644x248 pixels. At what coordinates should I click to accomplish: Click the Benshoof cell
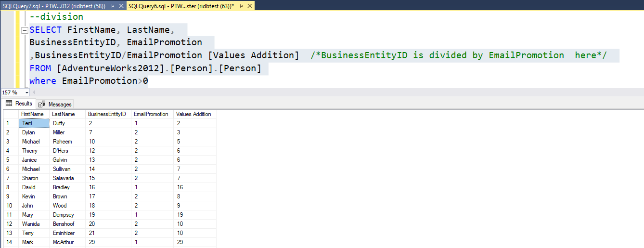click(x=67, y=224)
